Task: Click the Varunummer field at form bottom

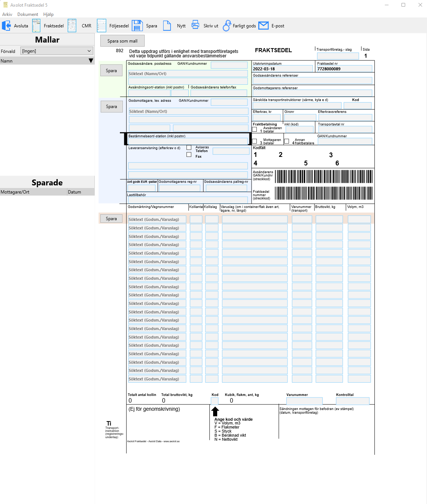Action: tap(304, 401)
